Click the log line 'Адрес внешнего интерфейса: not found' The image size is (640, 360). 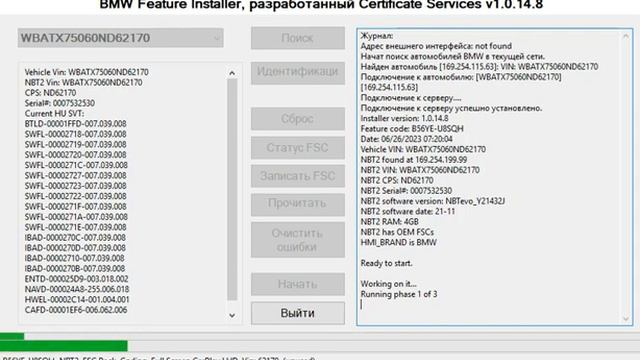click(436, 46)
